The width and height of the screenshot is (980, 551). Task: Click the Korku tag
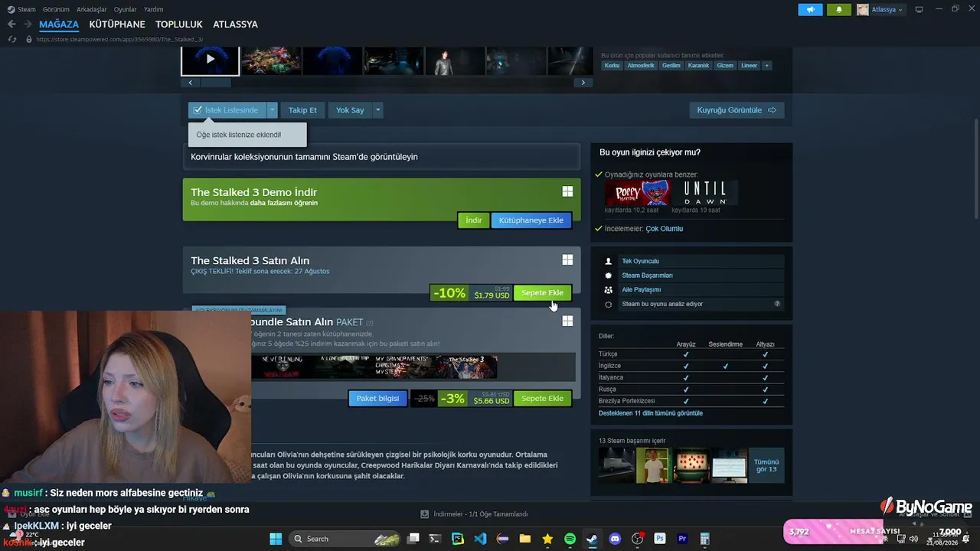(x=612, y=66)
